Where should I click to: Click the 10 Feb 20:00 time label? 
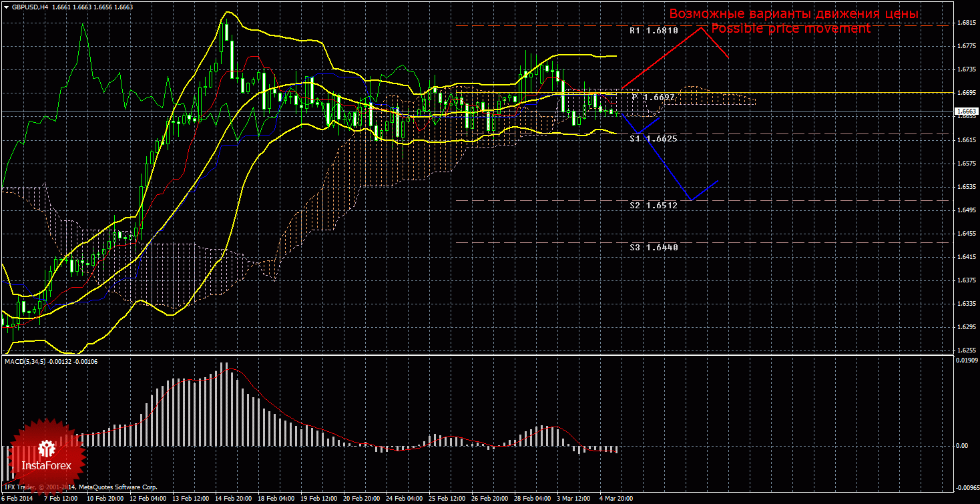(x=105, y=498)
